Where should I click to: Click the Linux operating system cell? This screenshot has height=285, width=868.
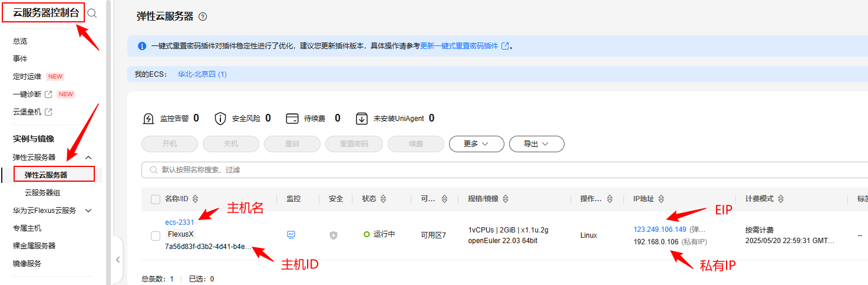coord(589,235)
